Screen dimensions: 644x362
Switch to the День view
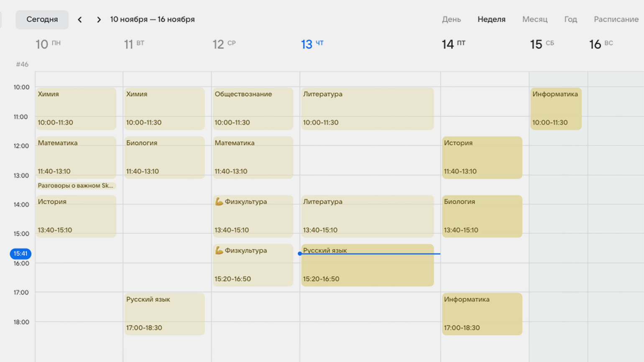[x=451, y=20]
